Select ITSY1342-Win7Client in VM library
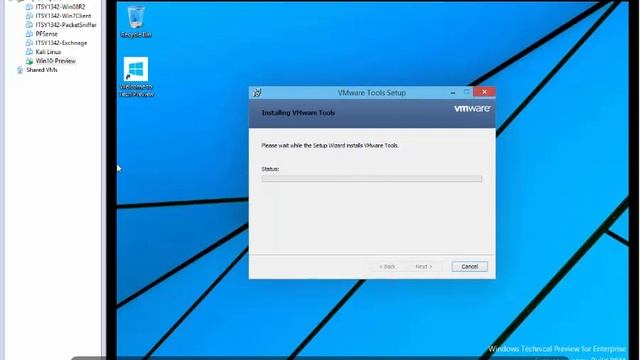The width and height of the screenshot is (640, 360). 63,16
